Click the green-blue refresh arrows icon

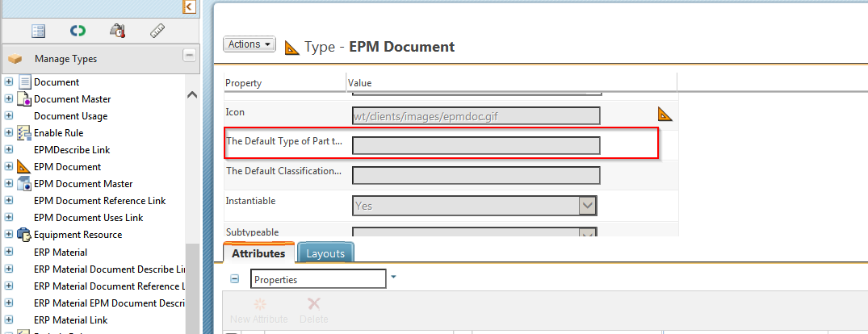(78, 31)
